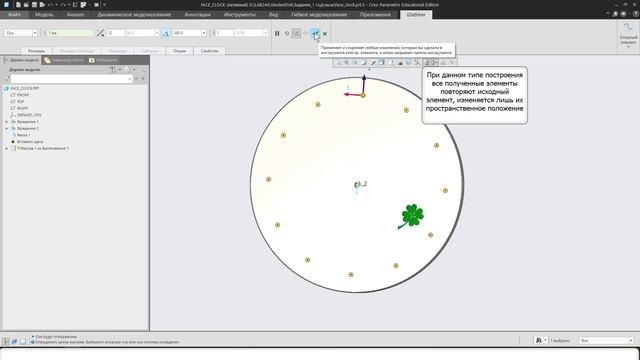640x360 pixels.
Task: Click Repaint icon in graphics toolbar
Action: coord(364,62)
